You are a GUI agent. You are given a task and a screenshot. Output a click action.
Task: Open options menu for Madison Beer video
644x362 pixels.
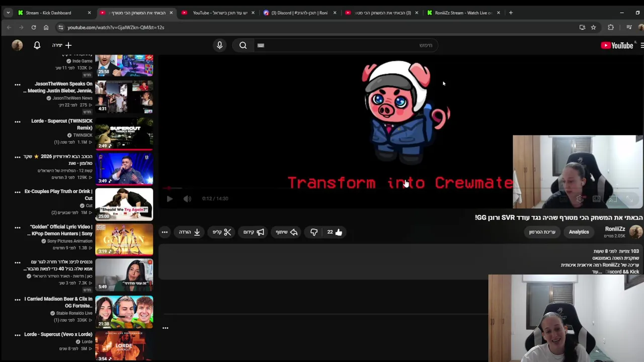(x=17, y=299)
